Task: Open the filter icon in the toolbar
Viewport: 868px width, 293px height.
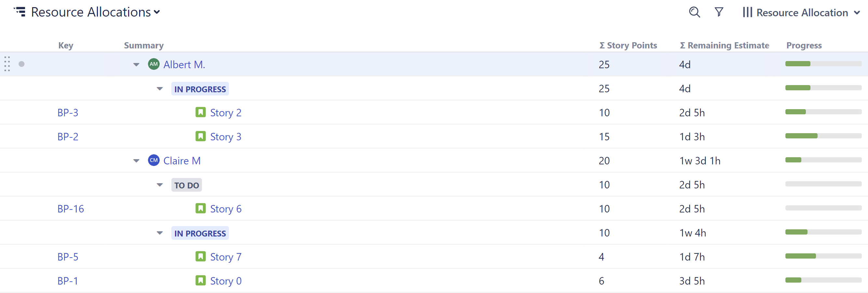Action: point(719,12)
